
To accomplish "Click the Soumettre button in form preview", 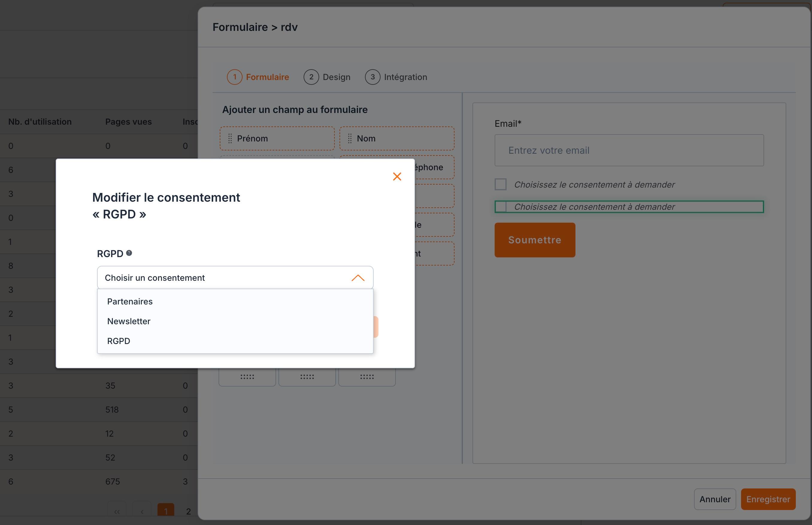I will (x=535, y=240).
